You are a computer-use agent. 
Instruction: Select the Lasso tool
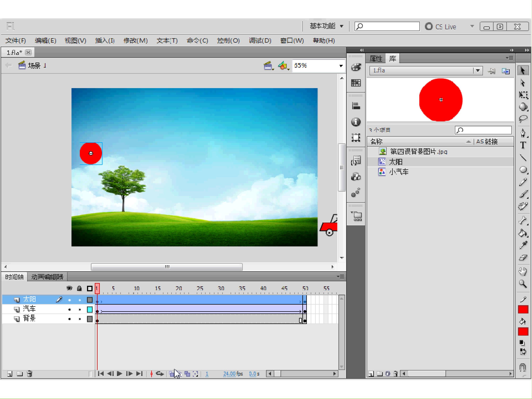[x=523, y=119]
